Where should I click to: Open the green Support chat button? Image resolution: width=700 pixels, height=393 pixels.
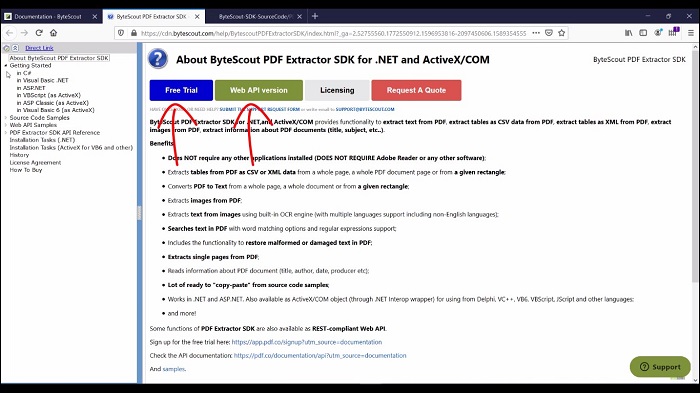pyautogui.click(x=660, y=367)
